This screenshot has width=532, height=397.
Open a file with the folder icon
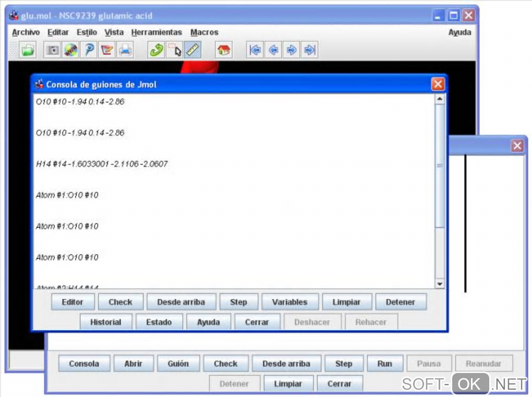click(x=28, y=50)
